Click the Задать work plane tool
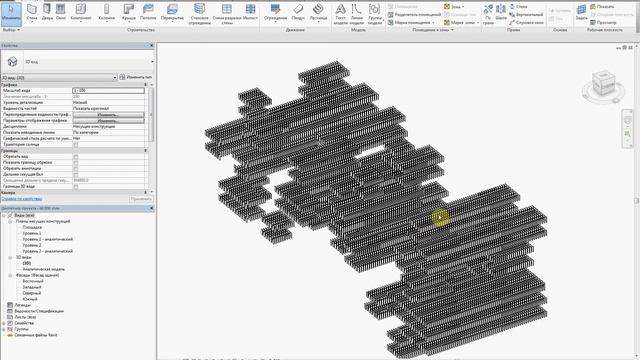The image size is (640, 360). click(x=581, y=12)
